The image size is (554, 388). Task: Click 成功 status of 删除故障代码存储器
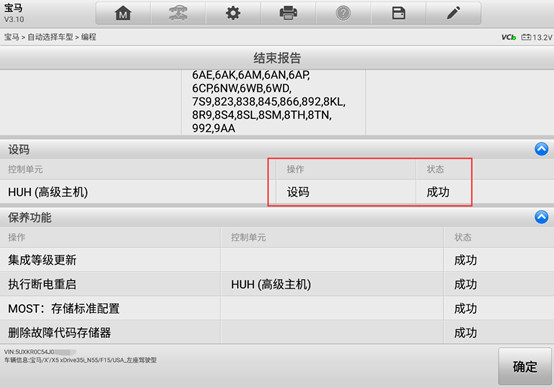[465, 333]
